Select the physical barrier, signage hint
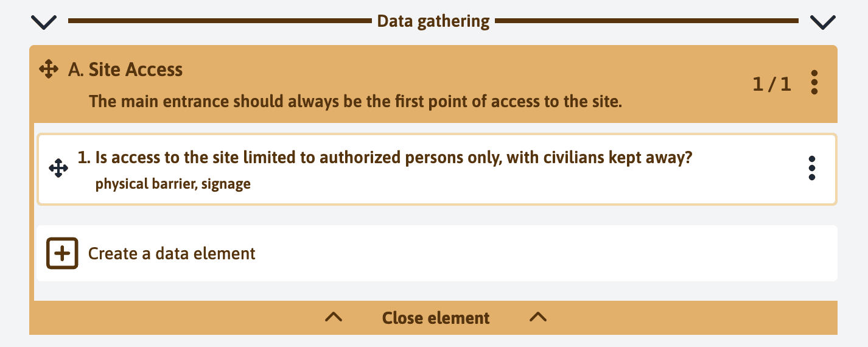 coord(173,184)
